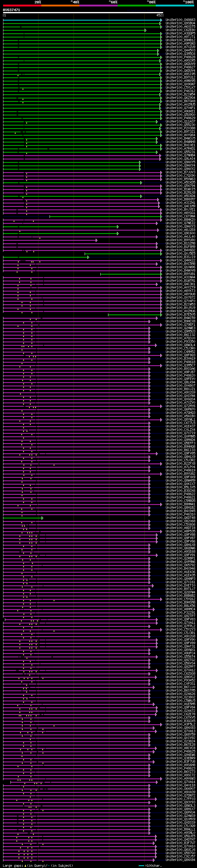Click the green bar of UniRef100_B9YU81
Viewport: 197px width, 868px height.
131,274
